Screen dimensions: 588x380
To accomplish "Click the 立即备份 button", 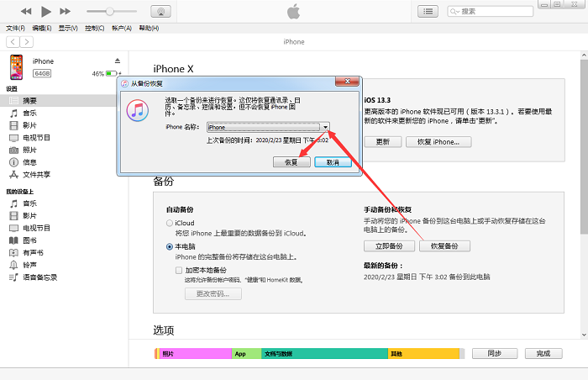I will tap(389, 246).
